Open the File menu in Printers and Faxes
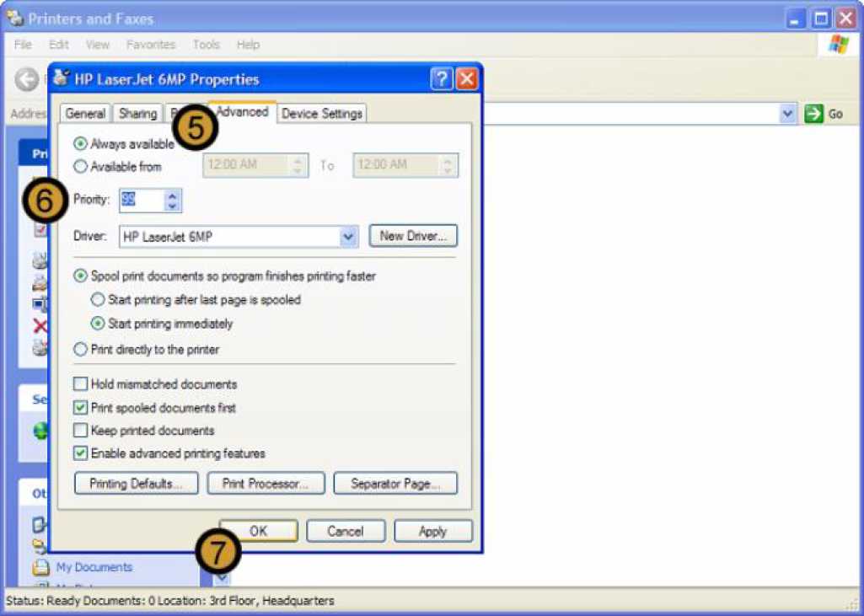Image resolution: width=864 pixels, height=616 pixels. click(x=23, y=45)
